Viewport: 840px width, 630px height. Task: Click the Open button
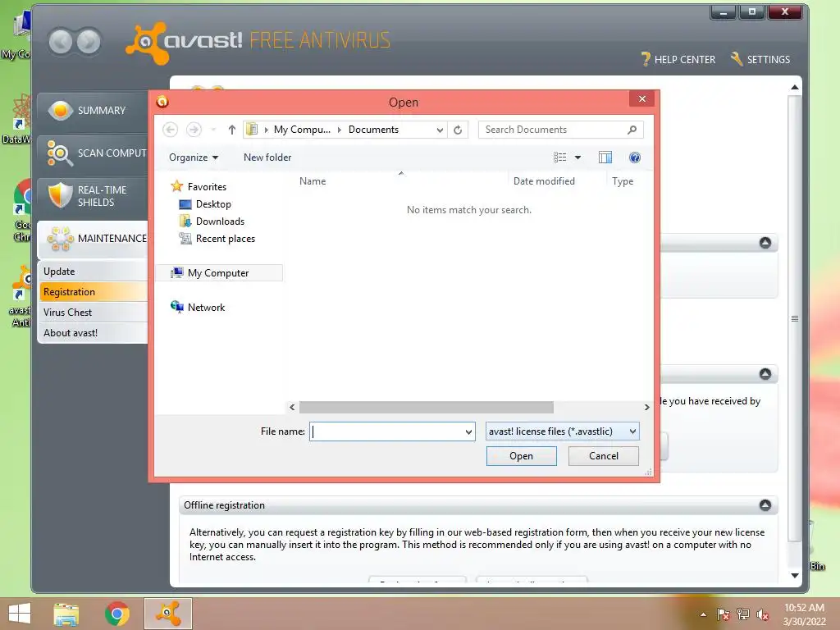[521, 456]
